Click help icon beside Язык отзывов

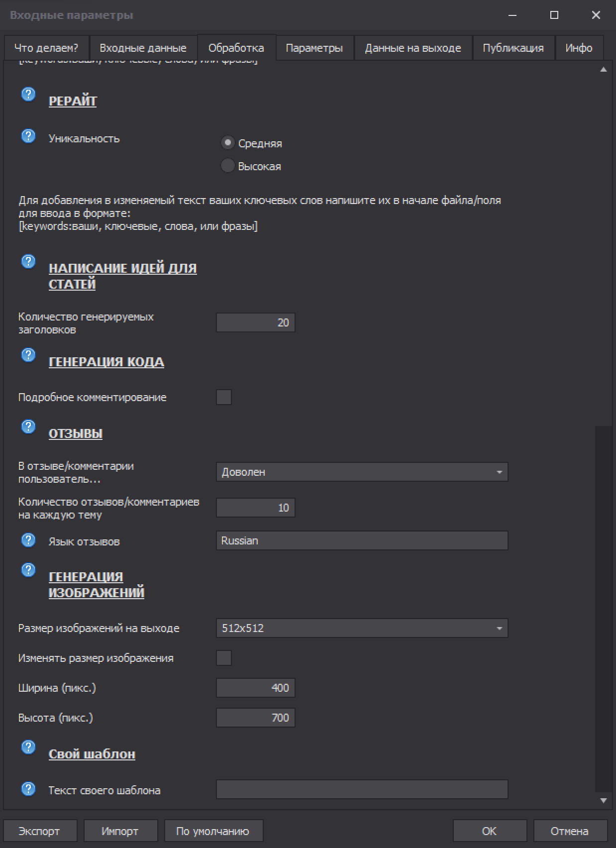28,540
